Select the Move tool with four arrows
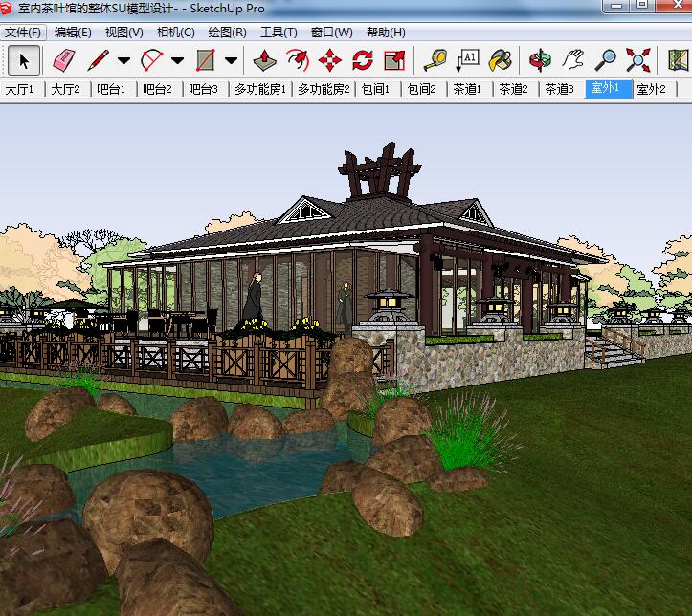The height and width of the screenshot is (616, 692). [330, 60]
